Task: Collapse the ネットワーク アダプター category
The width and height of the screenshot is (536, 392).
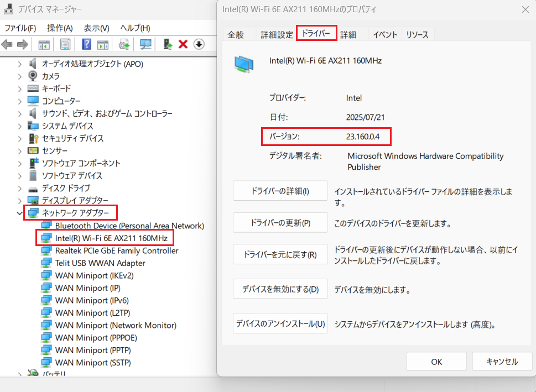Action: click(x=20, y=213)
